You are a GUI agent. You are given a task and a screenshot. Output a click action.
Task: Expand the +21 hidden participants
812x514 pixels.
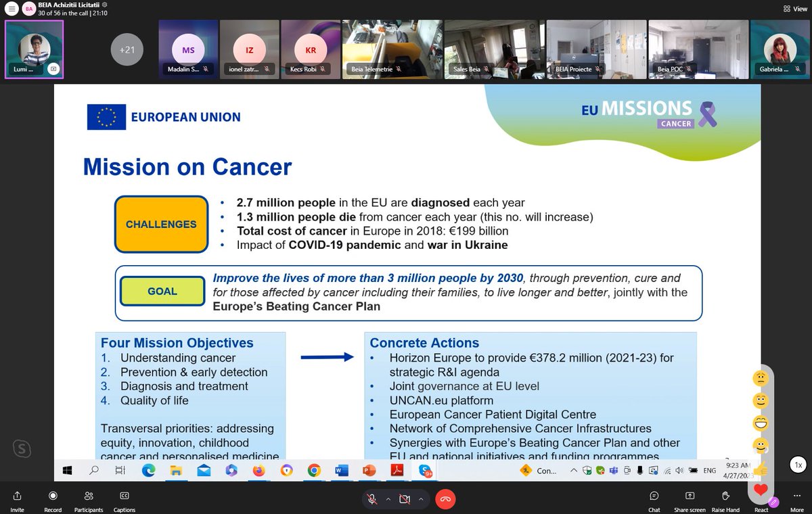pyautogui.click(x=127, y=49)
